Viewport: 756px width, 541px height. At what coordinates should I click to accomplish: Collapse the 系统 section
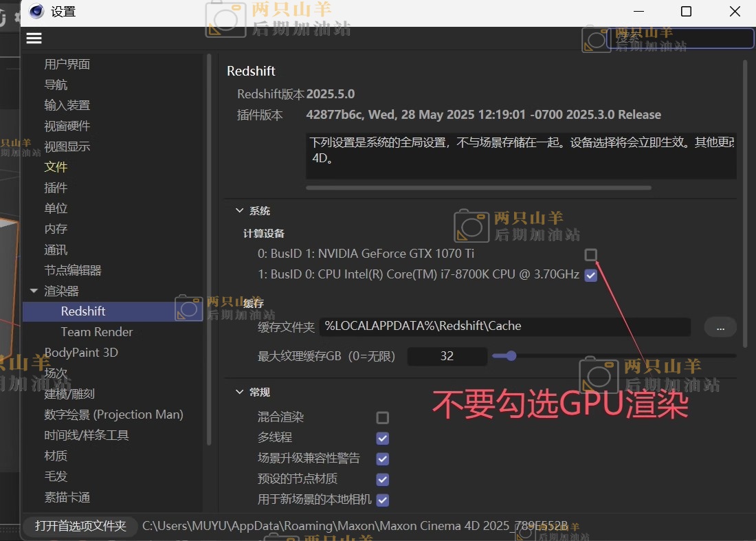coord(239,211)
